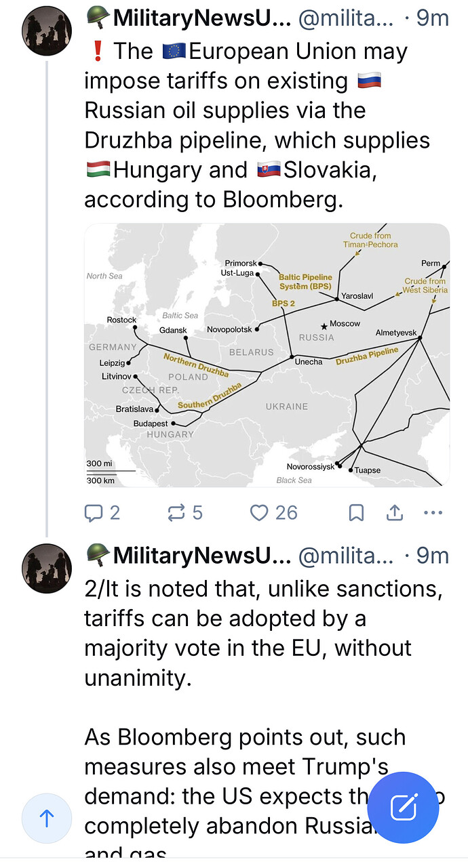Image resolution: width=468 pixels, height=868 pixels.
Task: Tap the helmet emoji beside second MilitaryNewsU name
Action: (98, 555)
